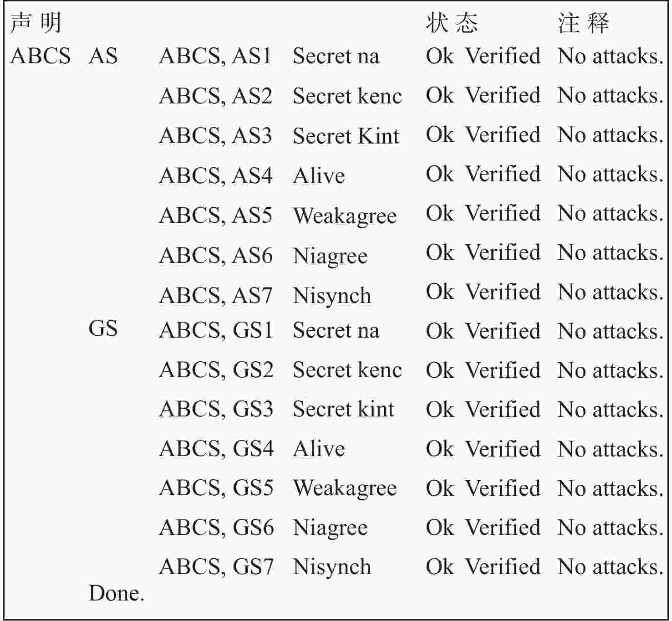Viewport: 672px width, 621px height.
Task: Click No attacks. comment for ABCS, AS6
Action: [x=610, y=252]
